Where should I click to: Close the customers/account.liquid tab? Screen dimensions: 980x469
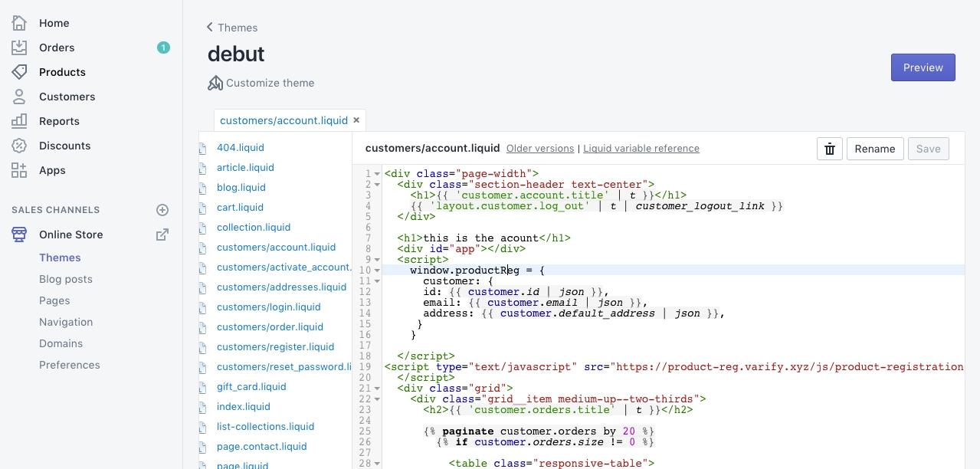pos(356,120)
